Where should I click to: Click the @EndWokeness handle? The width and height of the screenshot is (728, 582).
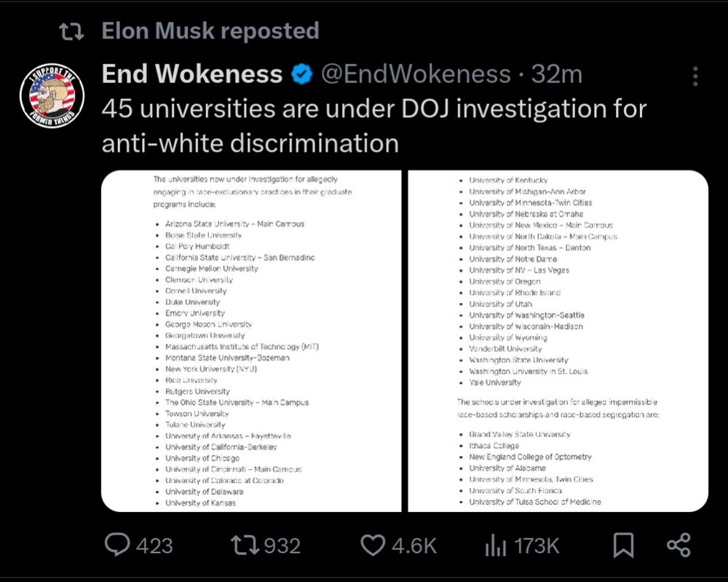416,74
